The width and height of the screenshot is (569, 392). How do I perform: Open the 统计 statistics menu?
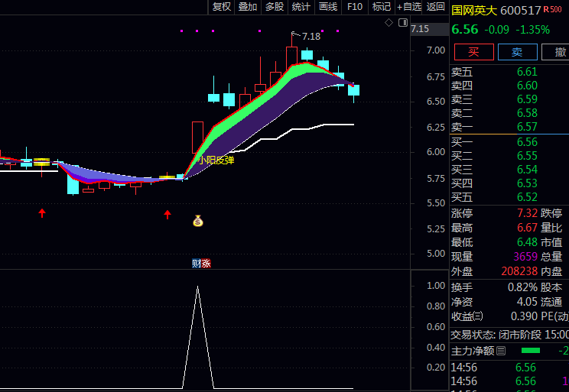(301, 7)
